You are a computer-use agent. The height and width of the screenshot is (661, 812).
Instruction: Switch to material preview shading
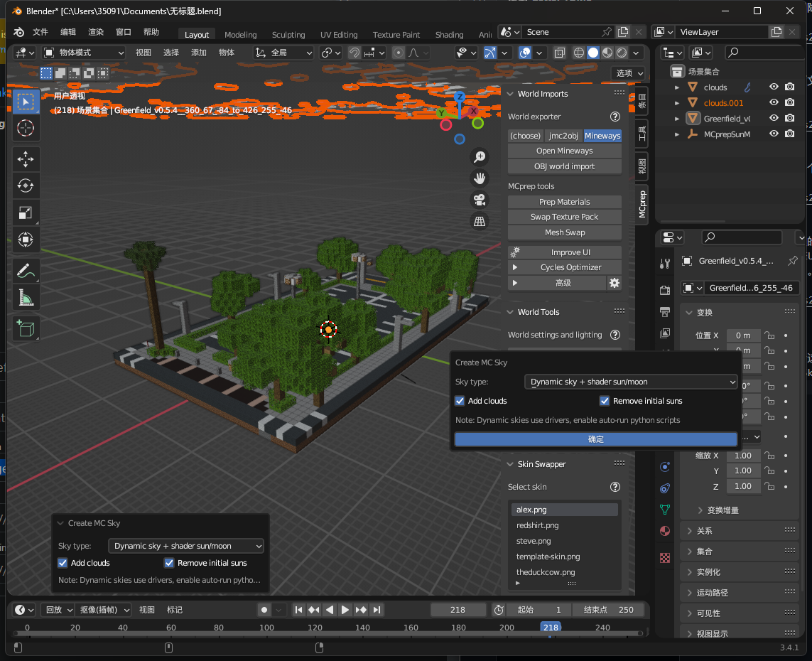(x=607, y=53)
